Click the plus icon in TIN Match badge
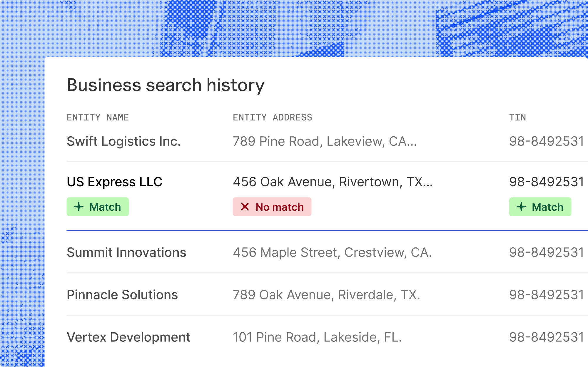This screenshot has width=588, height=367. point(521,207)
